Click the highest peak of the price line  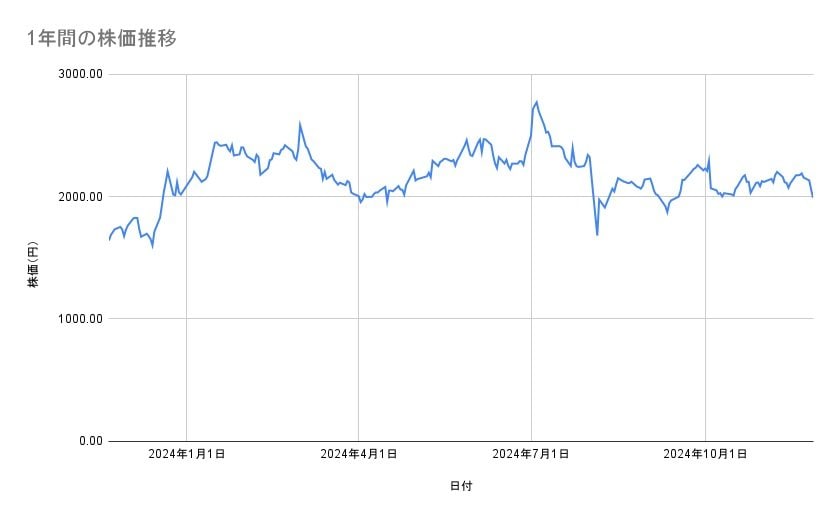(537, 102)
